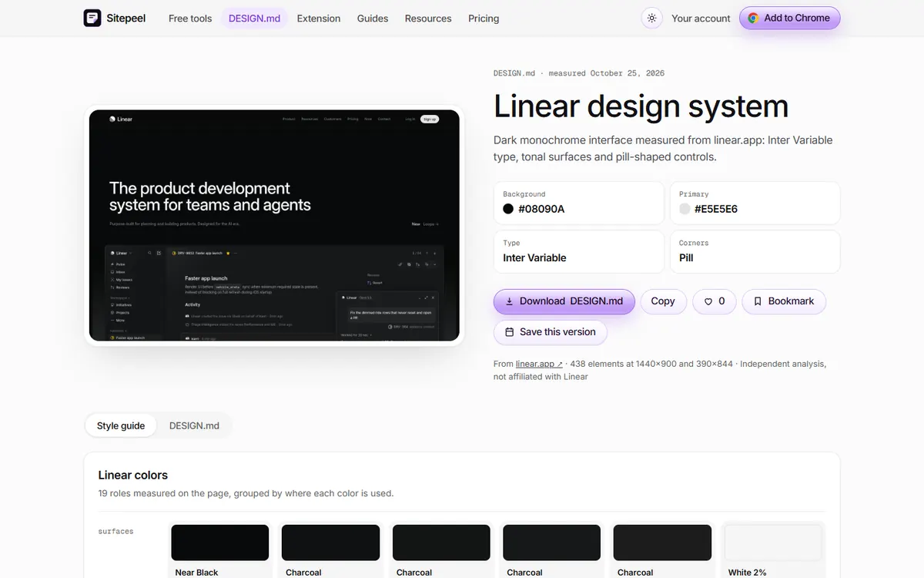This screenshot has height=578, width=924.
Task: Switch to the DESIGN.md tab below the preview
Action: point(194,425)
